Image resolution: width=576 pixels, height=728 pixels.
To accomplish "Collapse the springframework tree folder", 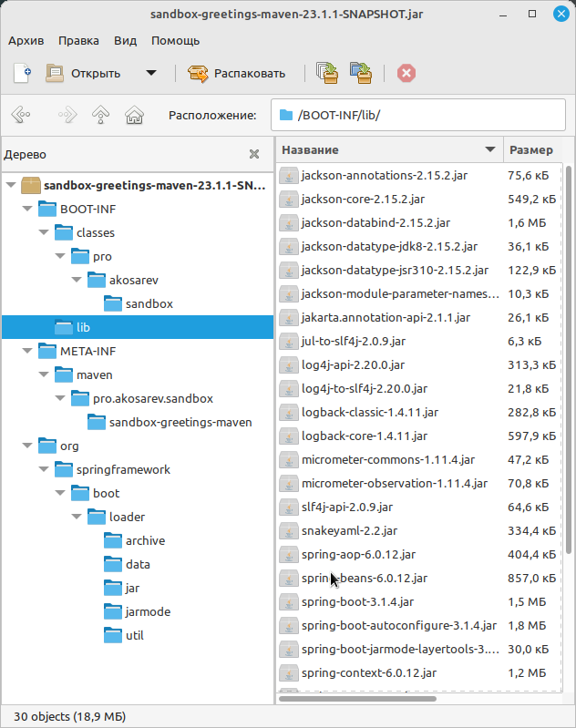I will [x=44, y=469].
